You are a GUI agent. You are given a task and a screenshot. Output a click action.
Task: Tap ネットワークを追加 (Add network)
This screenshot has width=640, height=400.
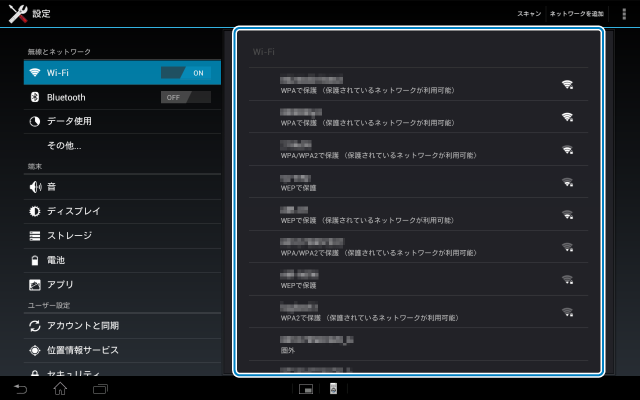point(577,14)
